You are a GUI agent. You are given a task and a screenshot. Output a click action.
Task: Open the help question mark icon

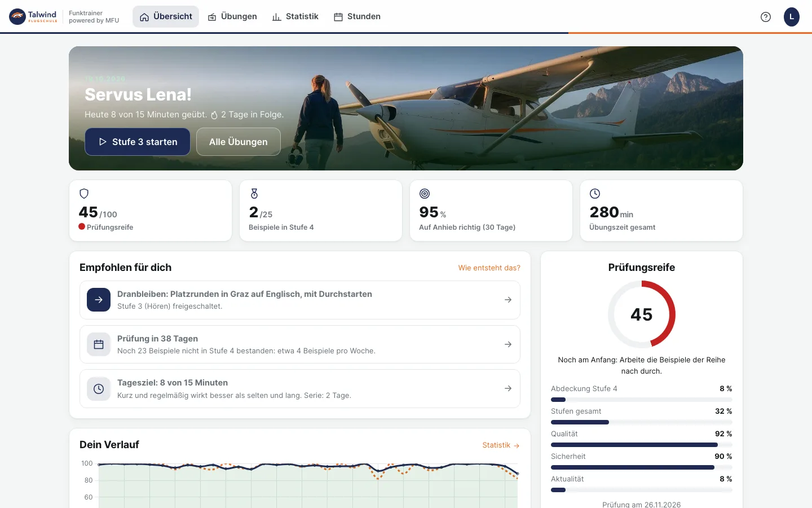pos(766,17)
